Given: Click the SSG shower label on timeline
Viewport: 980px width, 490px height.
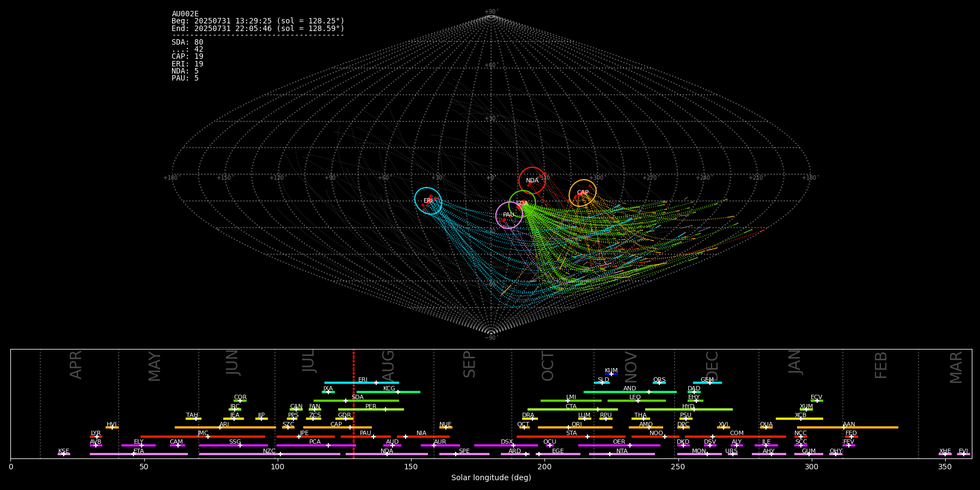Looking at the screenshot, I should coord(235,442).
